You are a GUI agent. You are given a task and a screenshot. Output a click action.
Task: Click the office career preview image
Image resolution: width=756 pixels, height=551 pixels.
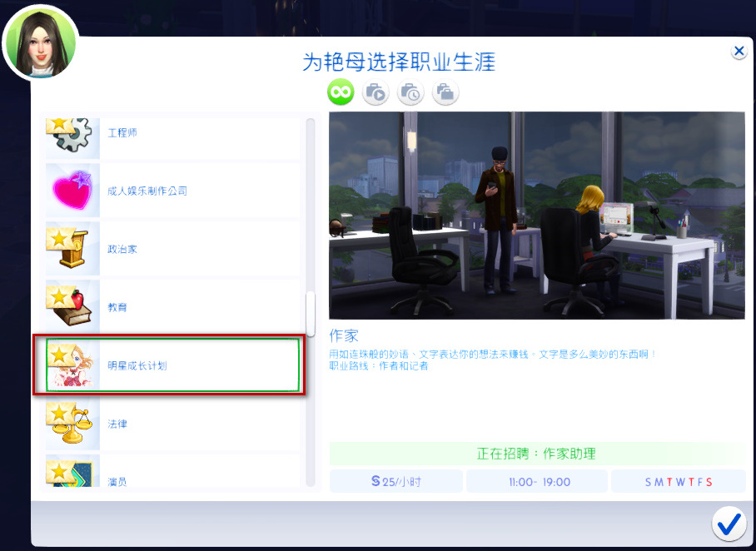(x=537, y=216)
